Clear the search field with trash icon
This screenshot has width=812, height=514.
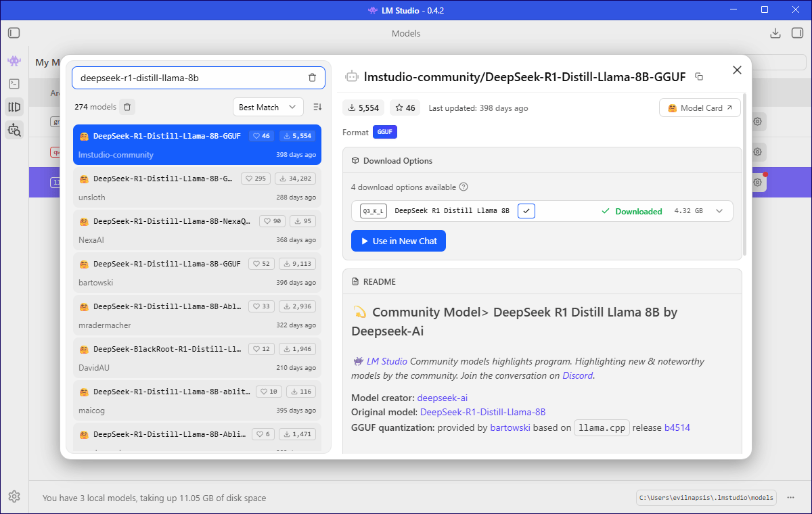pos(312,78)
